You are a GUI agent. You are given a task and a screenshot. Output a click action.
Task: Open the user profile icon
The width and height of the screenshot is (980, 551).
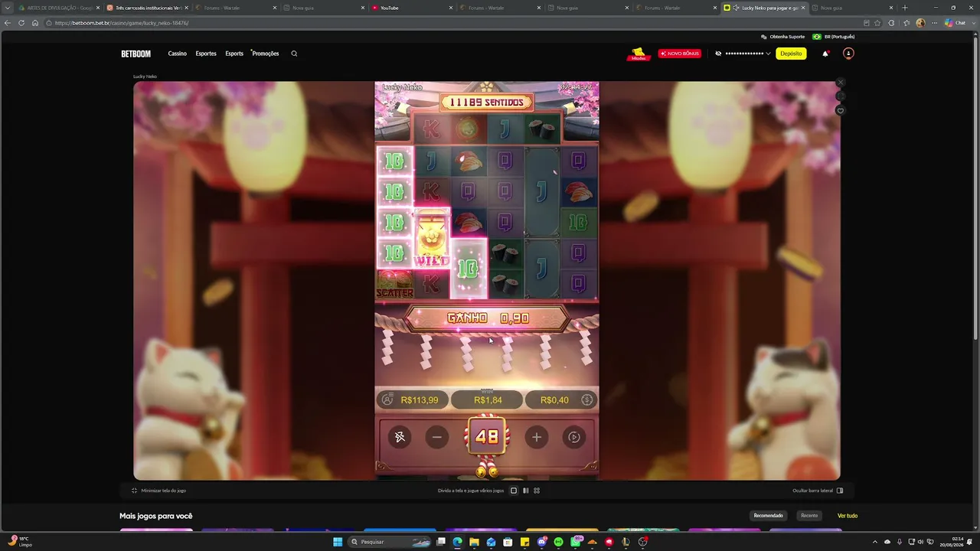tap(848, 54)
